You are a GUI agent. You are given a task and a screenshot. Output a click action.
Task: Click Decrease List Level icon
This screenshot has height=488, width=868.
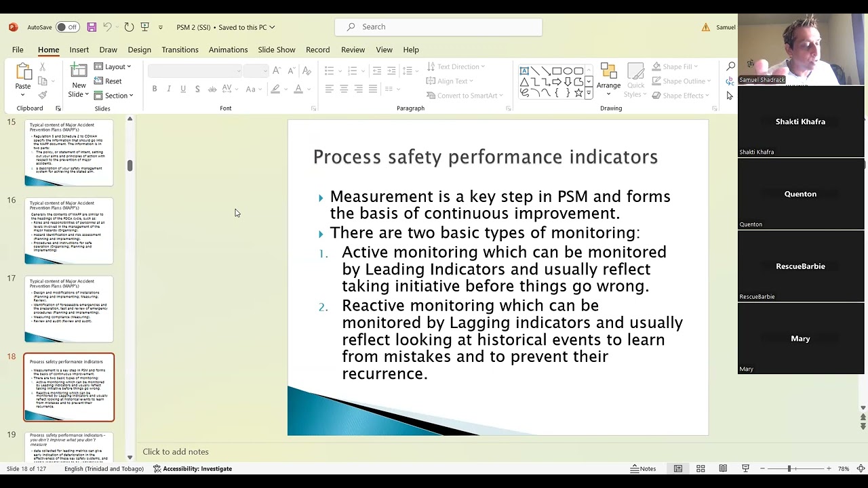(377, 70)
